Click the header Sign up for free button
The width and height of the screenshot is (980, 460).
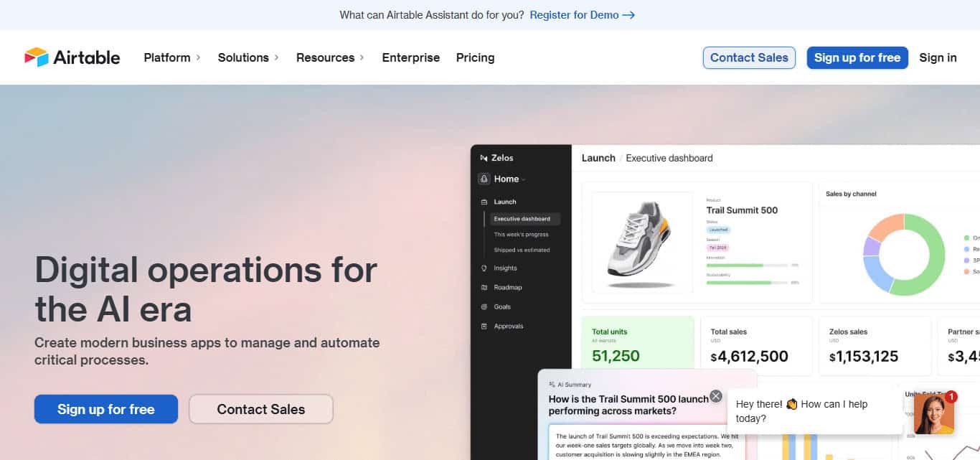point(857,57)
